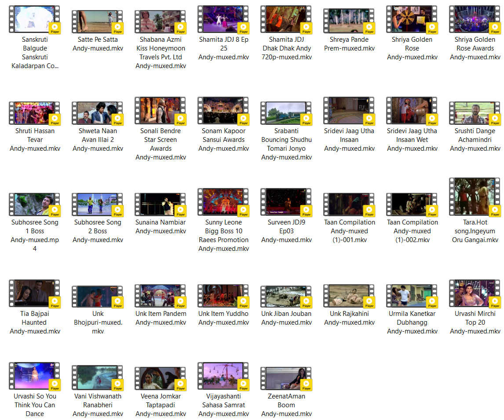
Task: Select the Shabana Azmi Kiss Honeymoon Travels video icon
Action: click(x=161, y=22)
